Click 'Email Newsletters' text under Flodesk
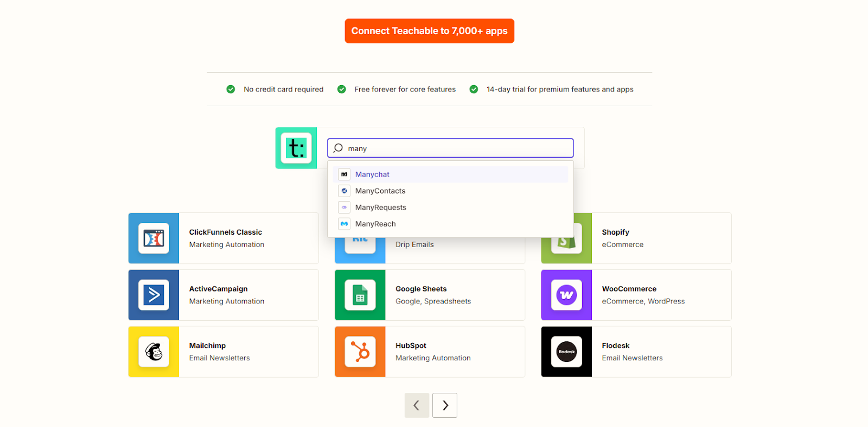The height and width of the screenshot is (427, 868). [x=632, y=358]
